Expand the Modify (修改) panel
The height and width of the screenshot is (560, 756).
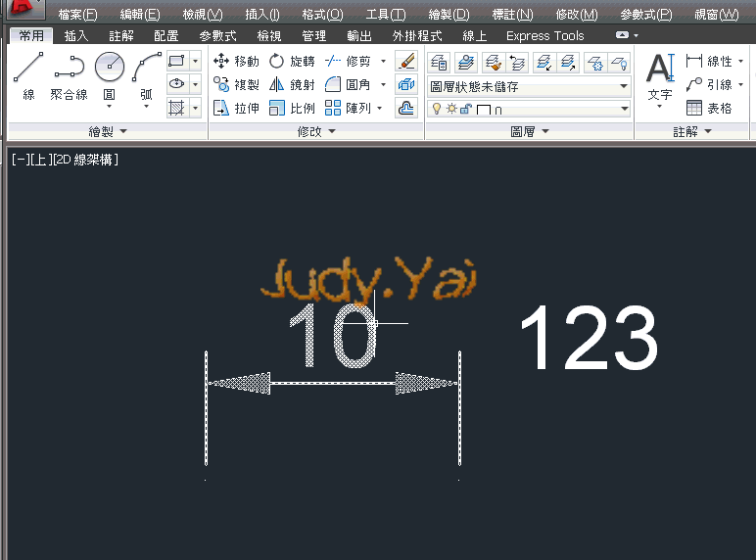pyautogui.click(x=316, y=131)
